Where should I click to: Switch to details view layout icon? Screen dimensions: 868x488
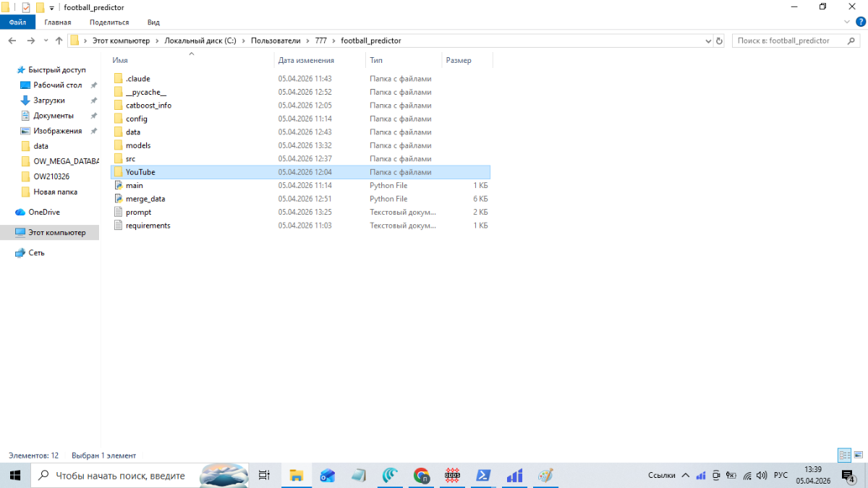pos(844,455)
